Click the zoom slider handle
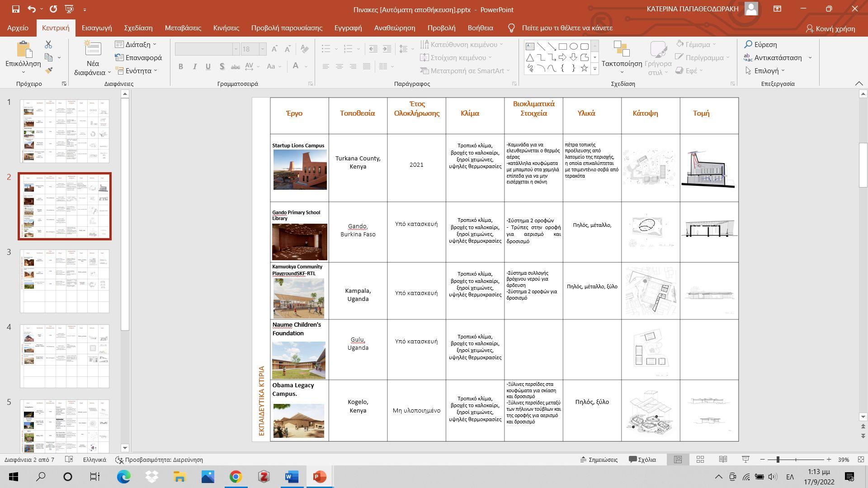The image size is (868, 488). coord(778,460)
